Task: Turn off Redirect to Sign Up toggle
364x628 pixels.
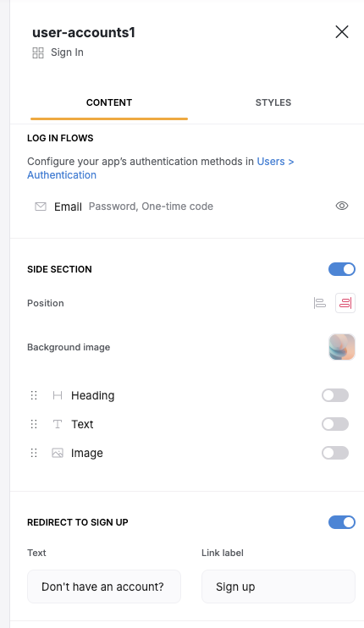Action: 342,522
